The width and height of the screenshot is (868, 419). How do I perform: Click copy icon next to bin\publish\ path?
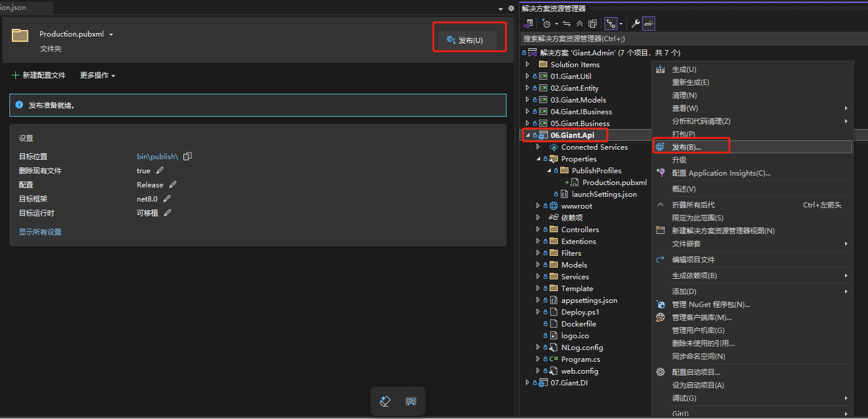tap(188, 156)
